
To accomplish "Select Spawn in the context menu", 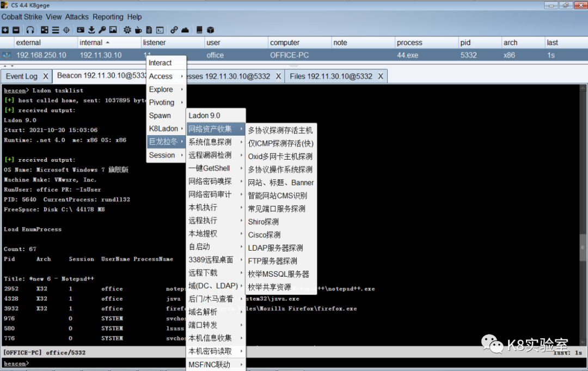I will [x=166, y=115].
